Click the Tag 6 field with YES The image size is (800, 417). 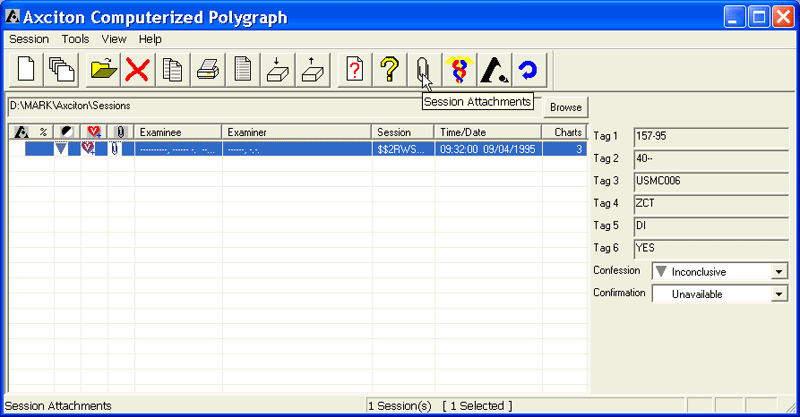(711, 250)
